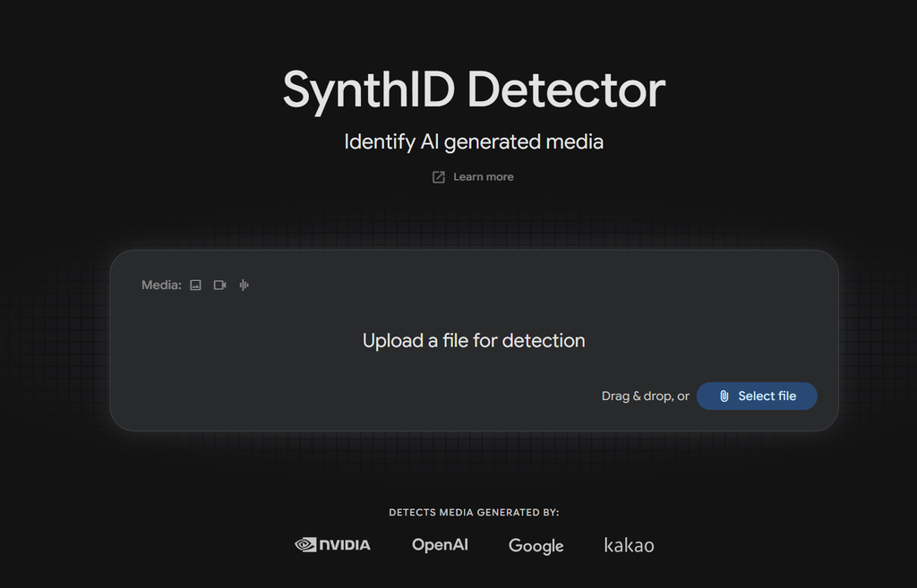Click the kakao logo

pos(630,545)
